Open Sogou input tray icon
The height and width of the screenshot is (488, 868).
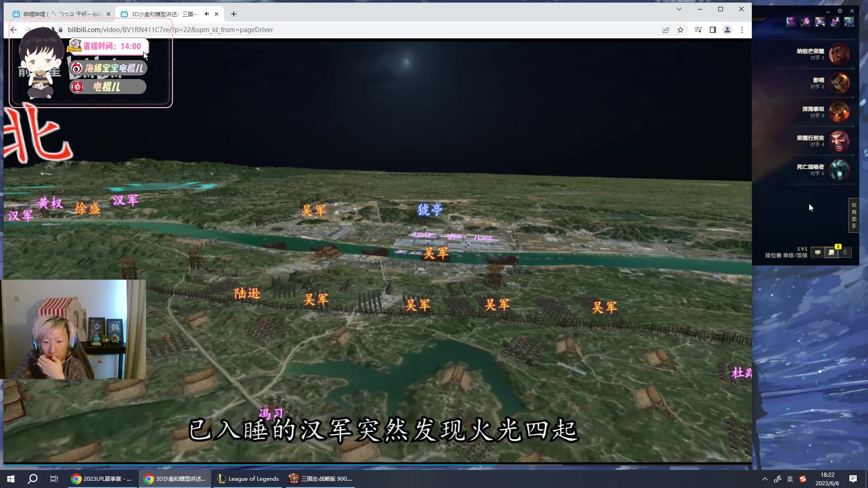[803, 479]
